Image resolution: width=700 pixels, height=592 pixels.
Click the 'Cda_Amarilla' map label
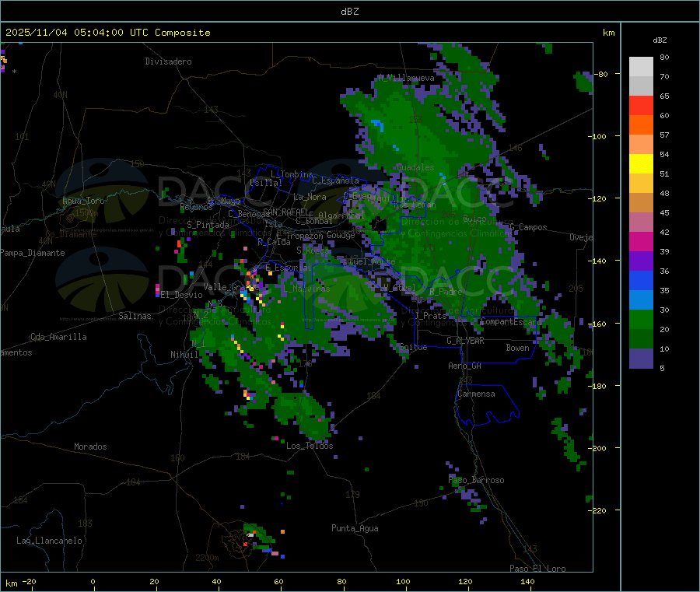[x=58, y=337]
